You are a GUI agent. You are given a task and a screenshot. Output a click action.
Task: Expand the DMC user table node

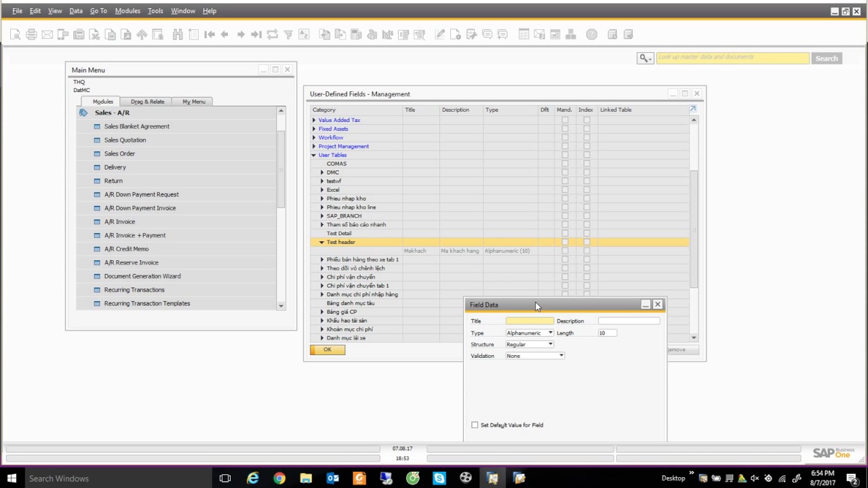click(x=322, y=172)
